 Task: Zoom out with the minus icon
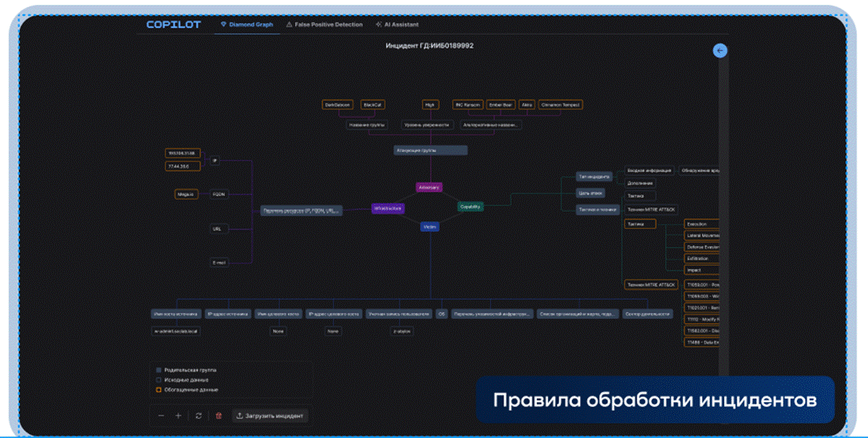click(x=161, y=416)
